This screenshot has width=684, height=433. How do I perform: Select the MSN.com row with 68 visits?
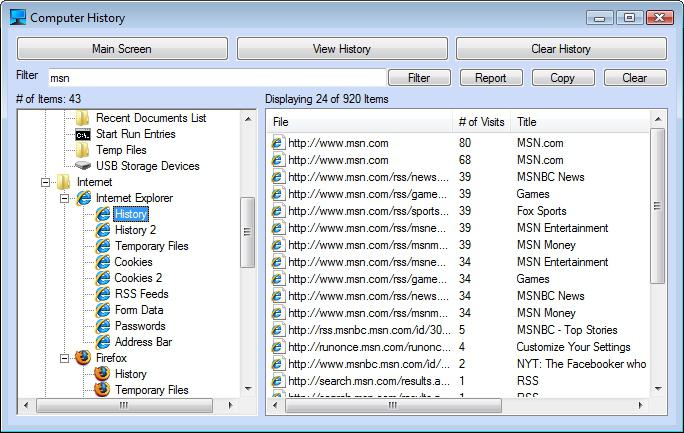click(x=458, y=160)
